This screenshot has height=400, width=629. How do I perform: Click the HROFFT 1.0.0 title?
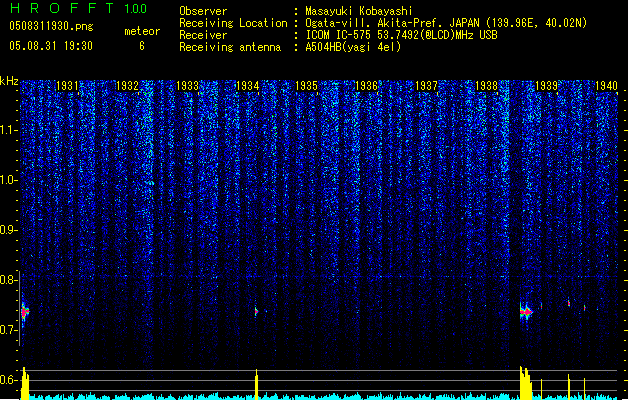coord(79,8)
